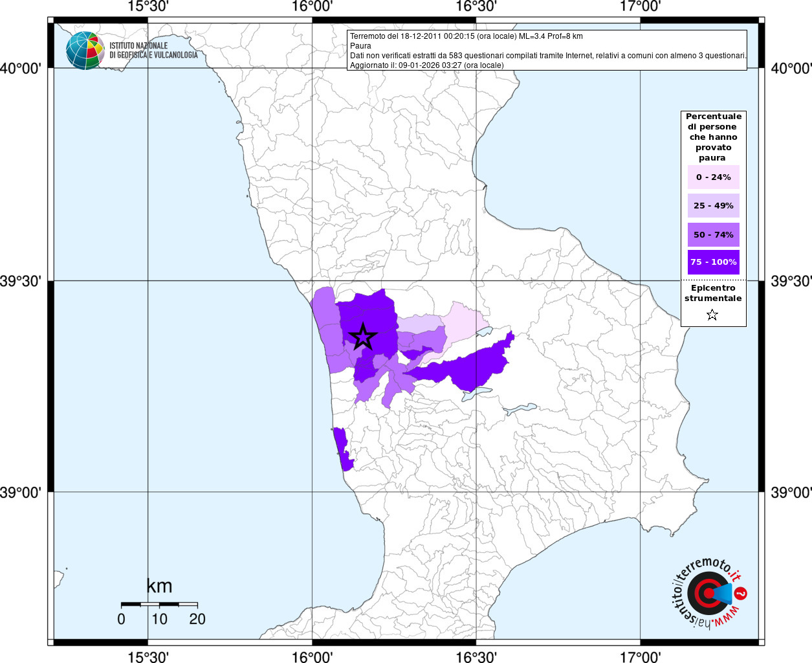Click the bottom 17°00' longitude label

[640, 657]
